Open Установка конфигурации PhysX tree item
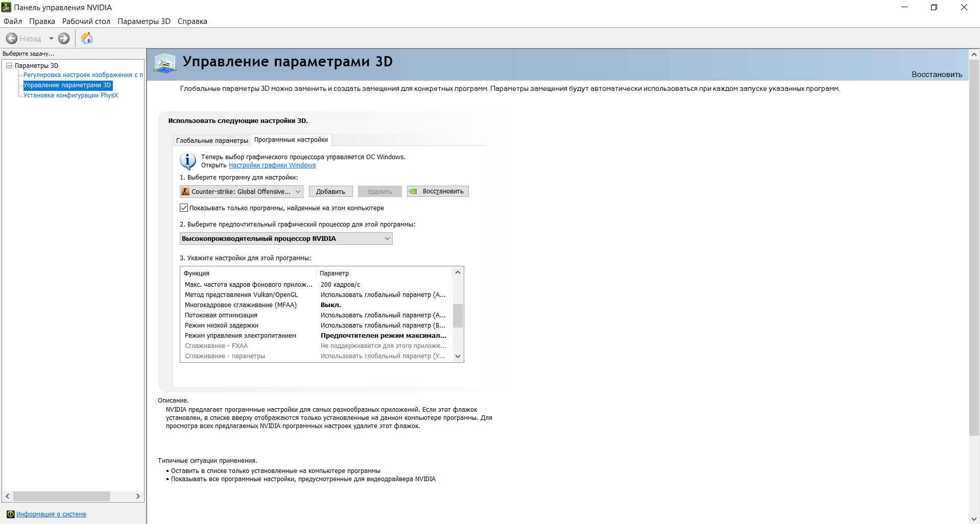 point(70,95)
